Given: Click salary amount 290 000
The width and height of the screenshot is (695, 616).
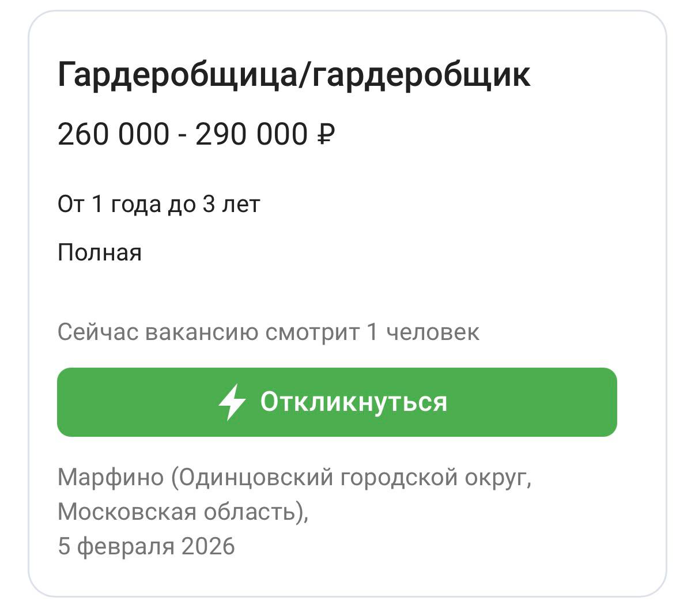Looking at the screenshot, I should (x=252, y=134).
